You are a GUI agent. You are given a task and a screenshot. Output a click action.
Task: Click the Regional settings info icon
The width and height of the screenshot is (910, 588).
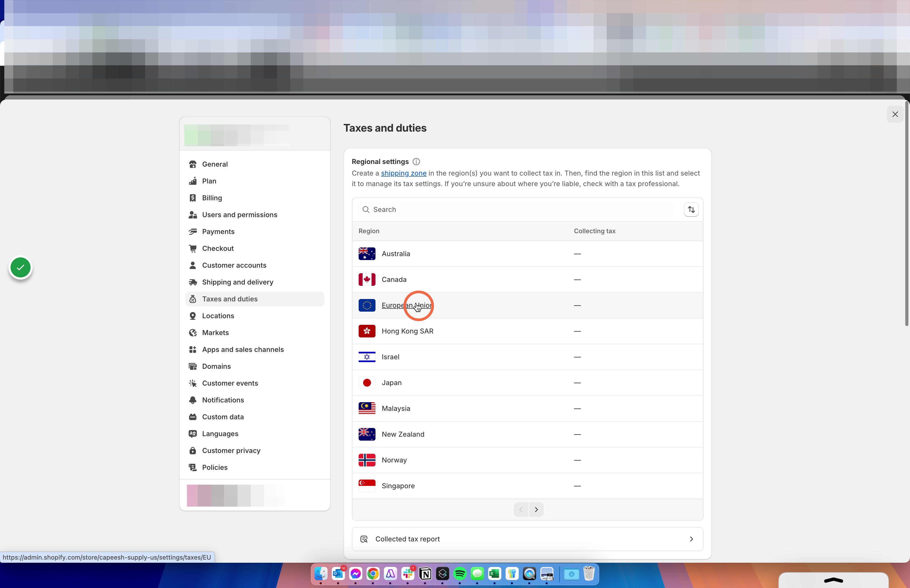point(416,162)
